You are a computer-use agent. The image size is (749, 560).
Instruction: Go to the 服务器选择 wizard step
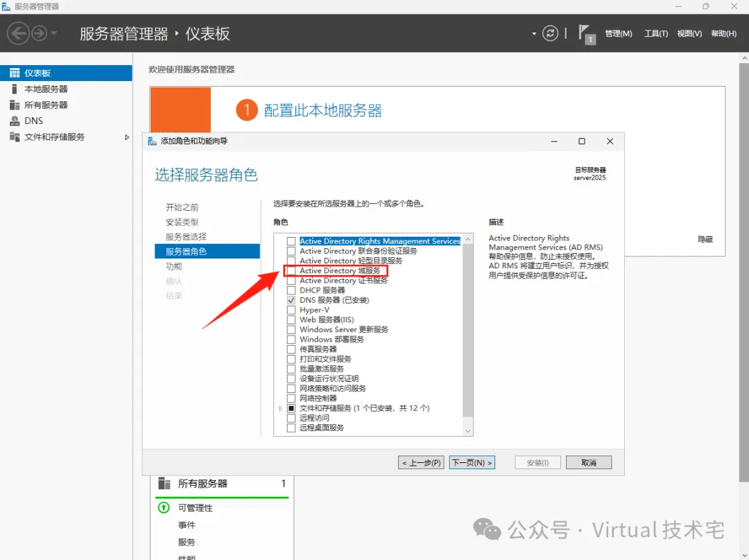click(x=186, y=237)
